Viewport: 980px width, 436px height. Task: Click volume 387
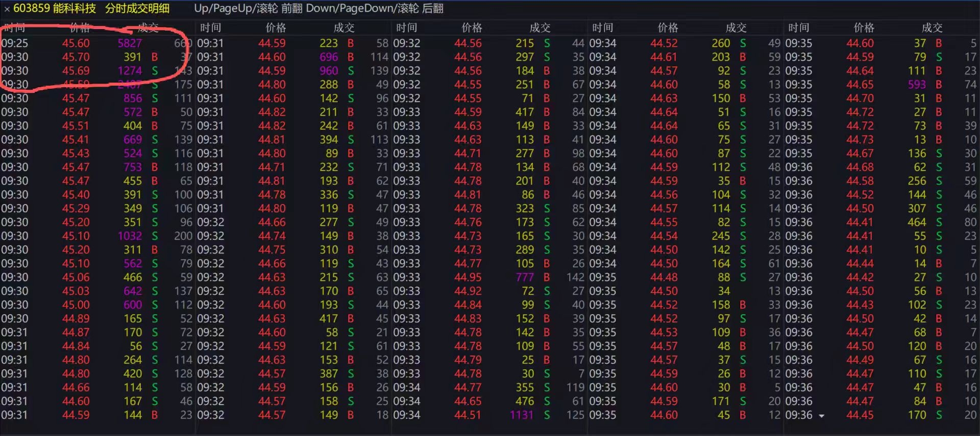coord(329,374)
